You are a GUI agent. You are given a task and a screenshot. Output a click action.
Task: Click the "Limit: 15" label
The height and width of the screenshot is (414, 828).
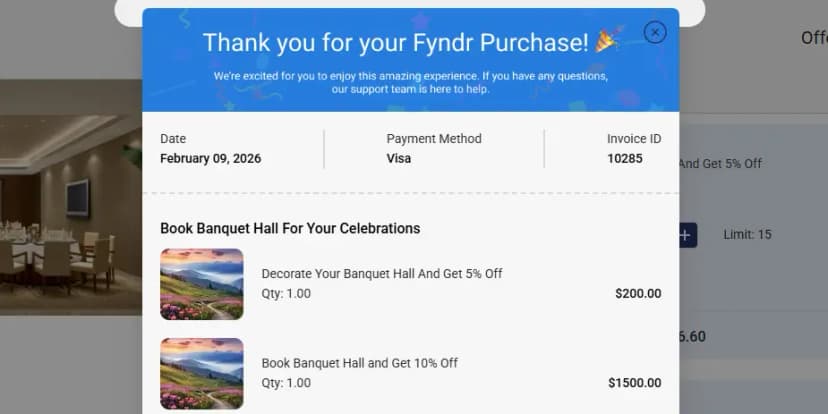pyautogui.click(x=748, y=235)
